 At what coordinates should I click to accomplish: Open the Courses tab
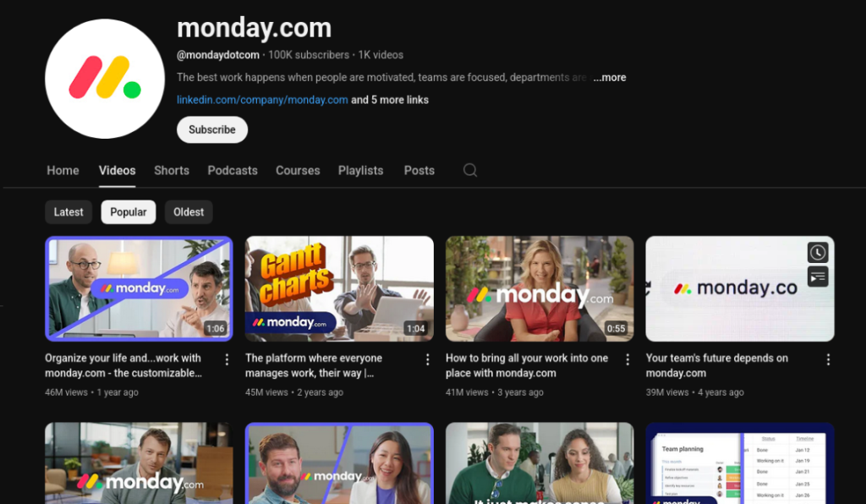(x=298, y=171)
